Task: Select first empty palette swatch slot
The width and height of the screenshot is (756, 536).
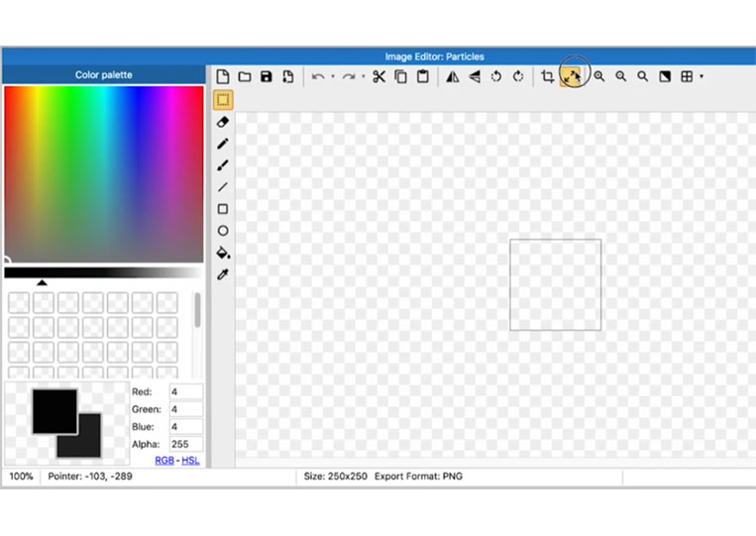Action: (19, 303)
